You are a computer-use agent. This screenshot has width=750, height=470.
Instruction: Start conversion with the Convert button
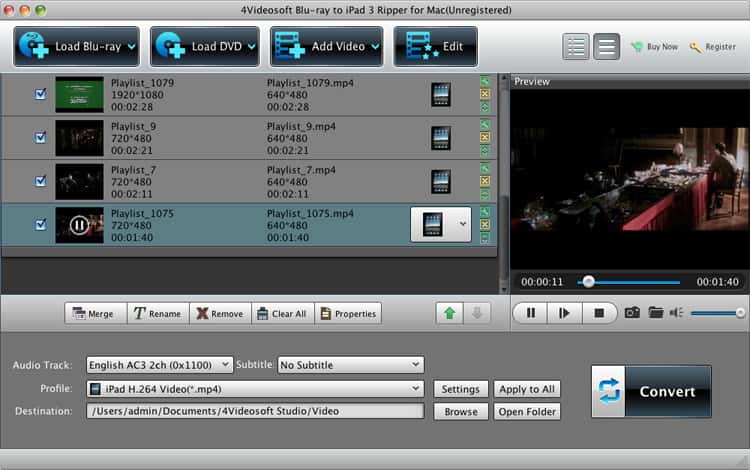(651, 392)
